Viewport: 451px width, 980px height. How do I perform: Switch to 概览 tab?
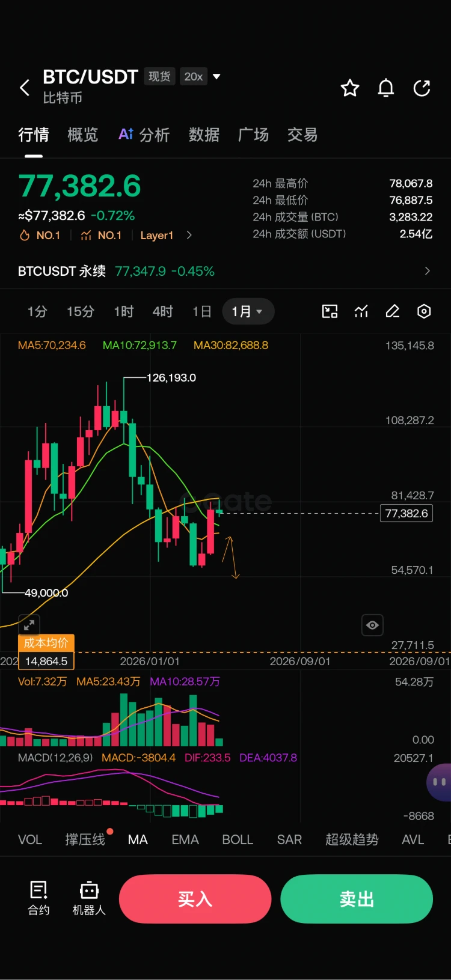(x=83, y=135)
